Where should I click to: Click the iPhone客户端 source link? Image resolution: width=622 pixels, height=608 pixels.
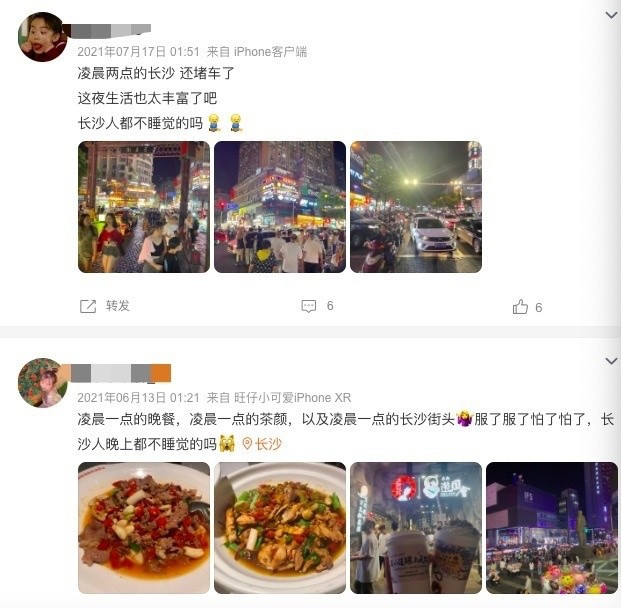[270, 52]
